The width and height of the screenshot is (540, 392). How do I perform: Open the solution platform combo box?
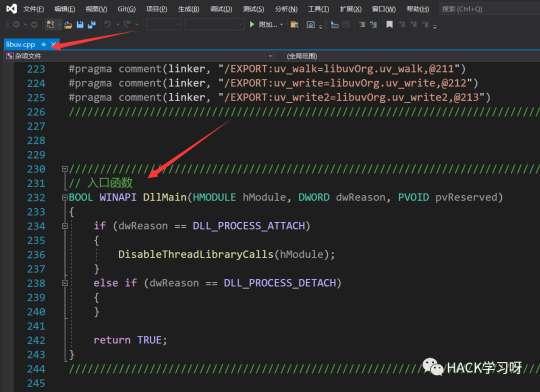coord(214,24)
